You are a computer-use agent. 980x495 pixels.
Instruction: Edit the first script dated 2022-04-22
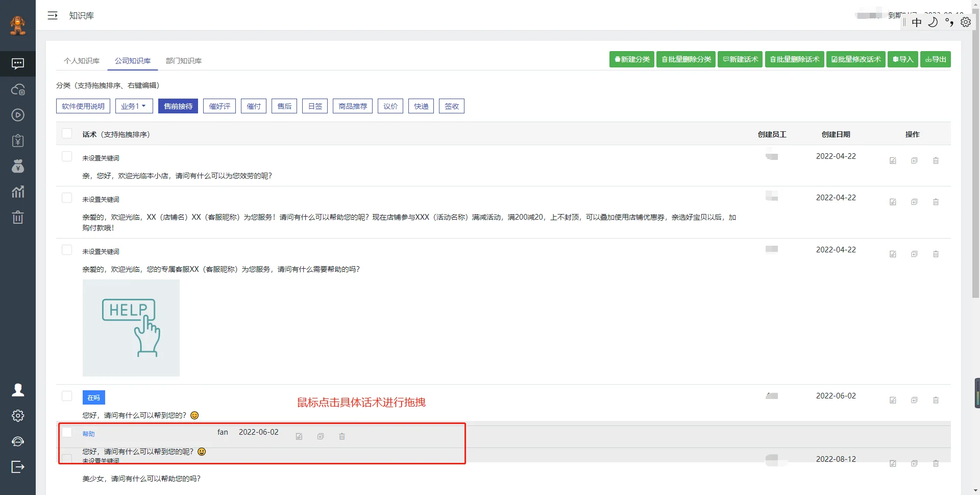point(893,160)
